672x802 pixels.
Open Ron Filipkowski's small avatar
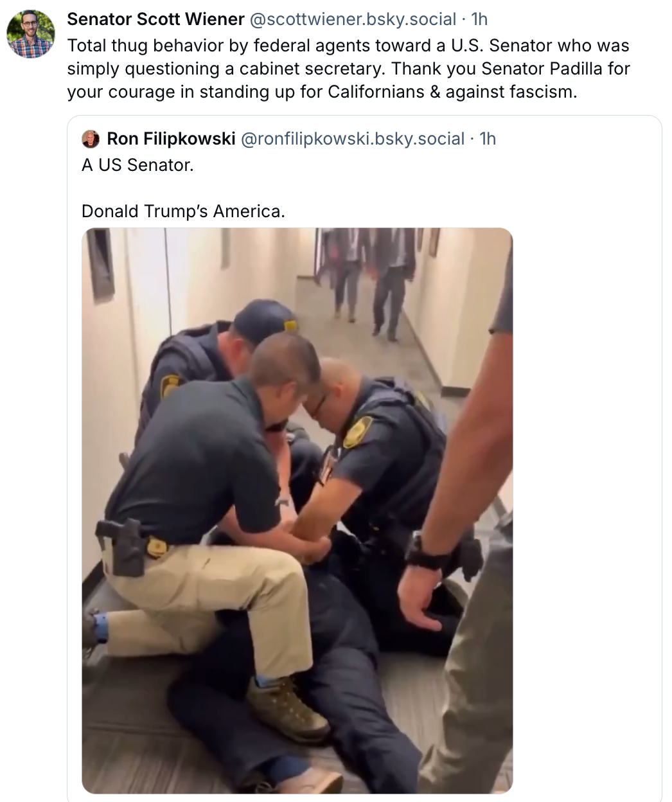91,139
